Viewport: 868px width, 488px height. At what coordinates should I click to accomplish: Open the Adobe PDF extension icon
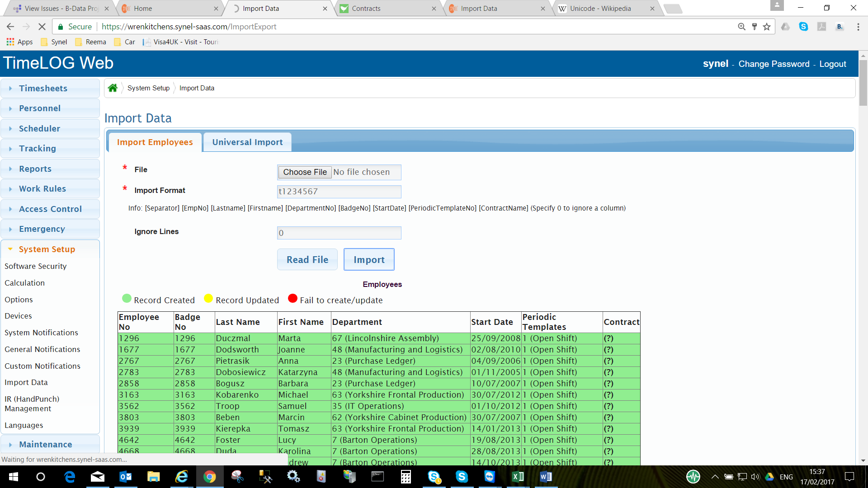tap(821, 27)
